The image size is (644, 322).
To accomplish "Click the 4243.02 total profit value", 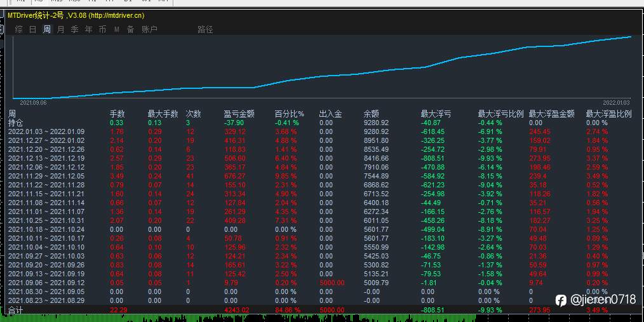I will [237, 310].
